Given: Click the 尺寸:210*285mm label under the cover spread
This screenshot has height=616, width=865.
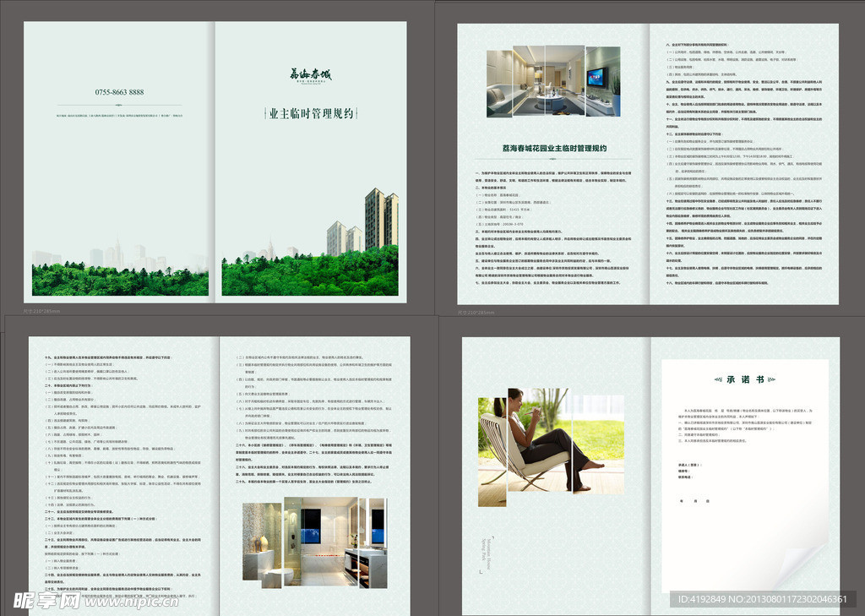Looking at the screenshot, I should point(42,311).
